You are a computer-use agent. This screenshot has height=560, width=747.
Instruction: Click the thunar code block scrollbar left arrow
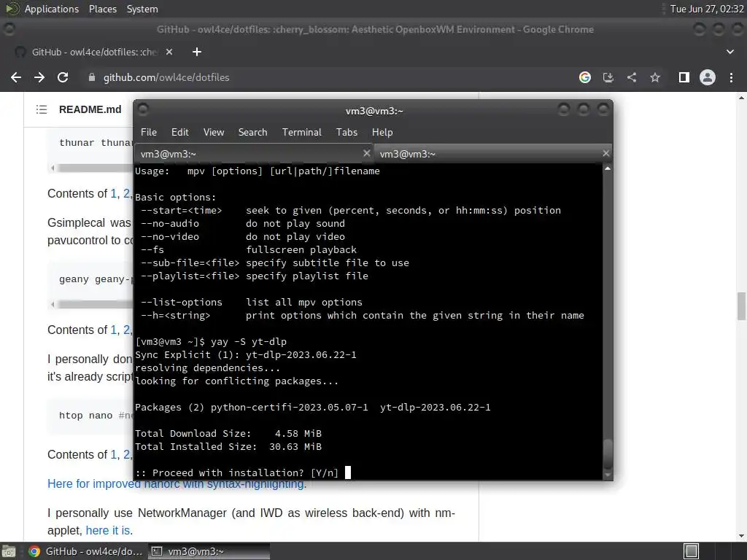point(53,168)
